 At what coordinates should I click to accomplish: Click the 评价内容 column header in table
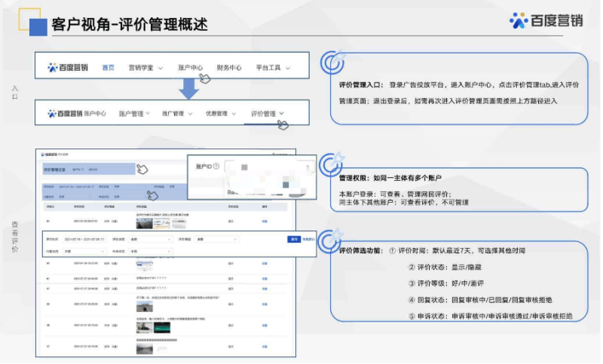pos(142,207)
